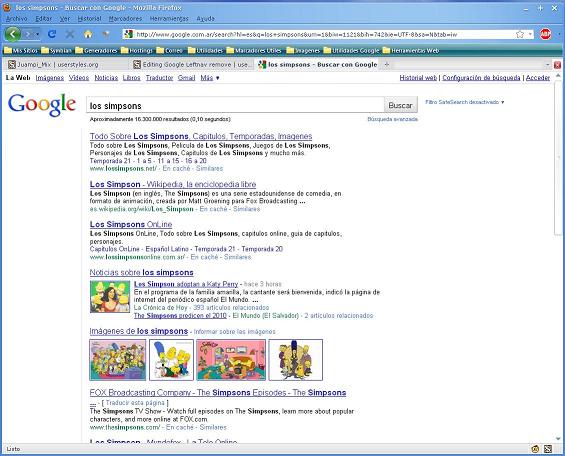Screen dimensions: 565x456
Task: Open the Mis Sitios bookmarks folder
Action: pyautogui.click(x=21, y=50)
